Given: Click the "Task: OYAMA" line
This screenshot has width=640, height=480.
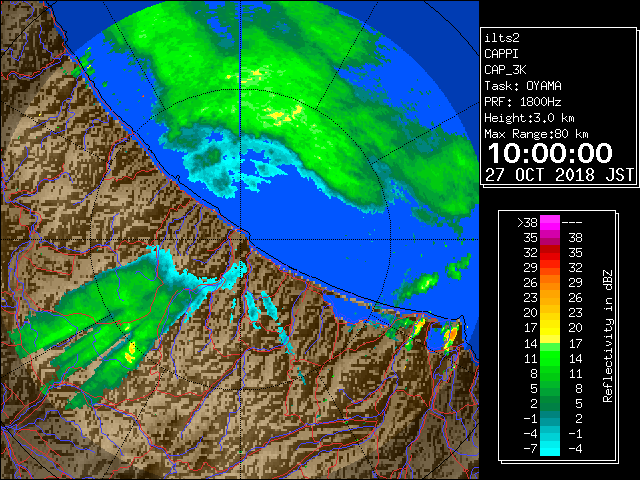Looking at the screenshot, I should click(x=523, y=86).
